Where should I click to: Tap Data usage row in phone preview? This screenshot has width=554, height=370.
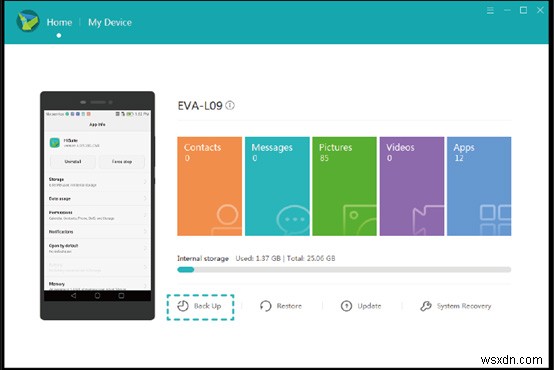click(97, 199)
